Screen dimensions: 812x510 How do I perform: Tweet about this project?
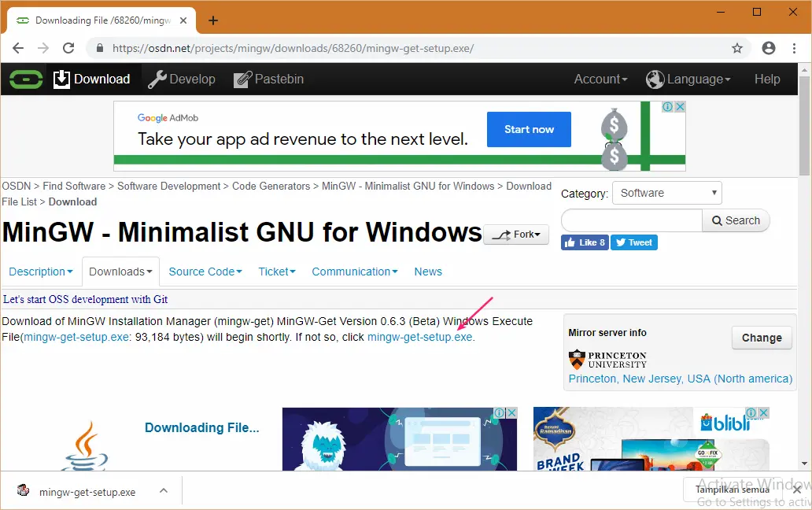(634, 242)
